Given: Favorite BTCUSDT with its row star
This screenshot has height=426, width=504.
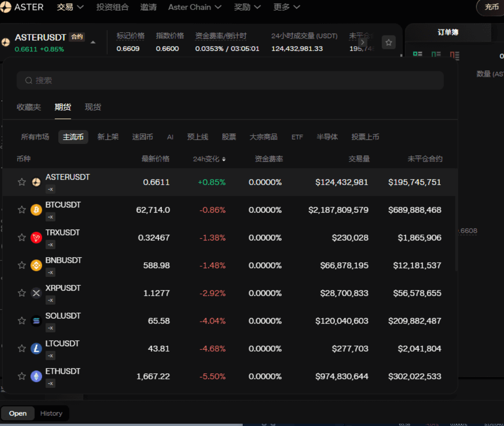Looking at the screenshot, I should click(22, 210).
